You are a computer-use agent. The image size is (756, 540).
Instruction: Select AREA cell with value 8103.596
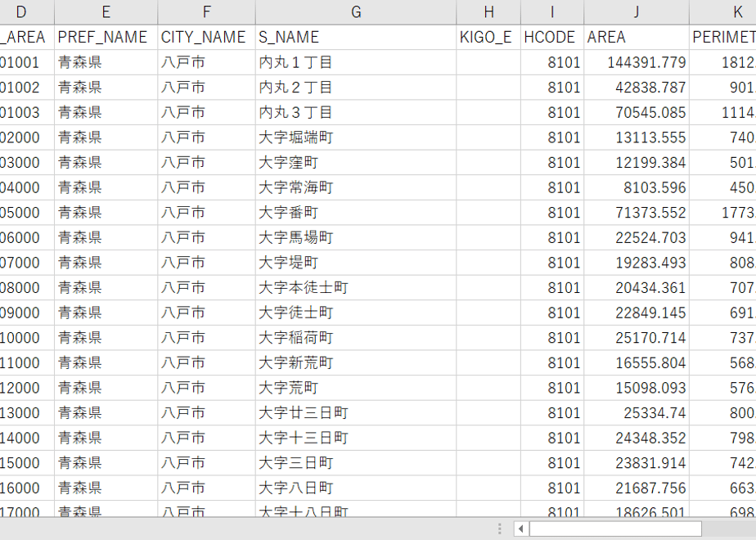(637, 187)
